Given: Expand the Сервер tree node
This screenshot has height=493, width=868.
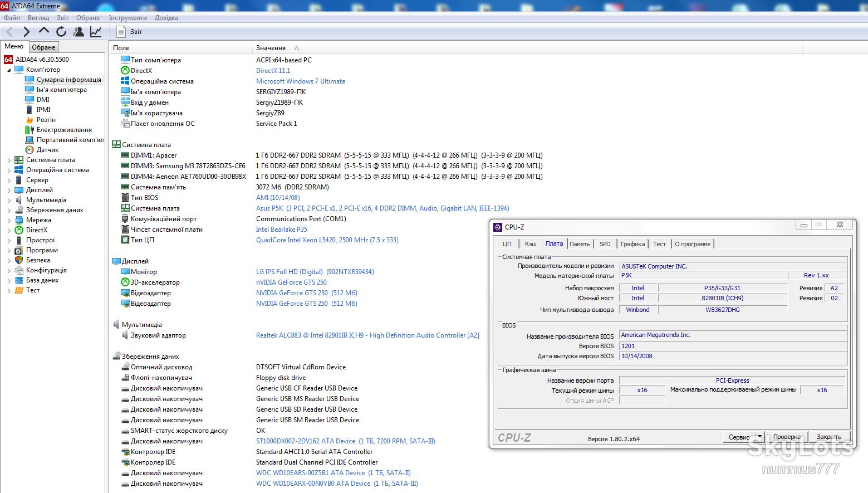Looking at the screenshot, I should pyautogui.click(x=9, y=180).
